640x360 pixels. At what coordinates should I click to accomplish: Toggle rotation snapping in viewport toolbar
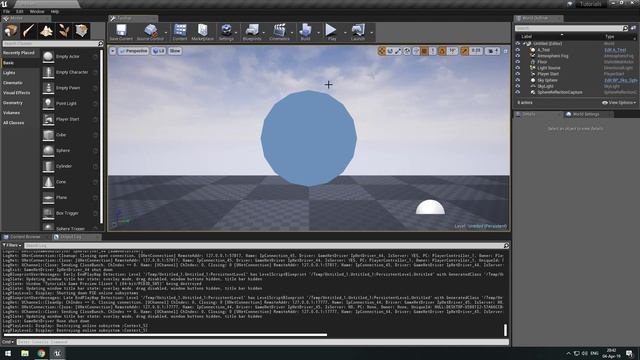coord(442,51)
